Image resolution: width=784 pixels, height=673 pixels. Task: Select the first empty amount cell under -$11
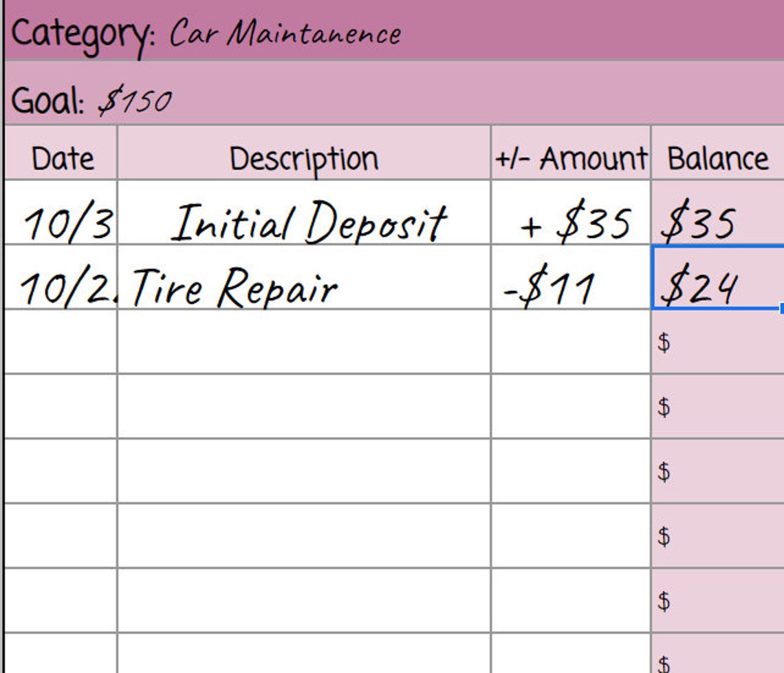pyautogui.click(x=571, y=341)
